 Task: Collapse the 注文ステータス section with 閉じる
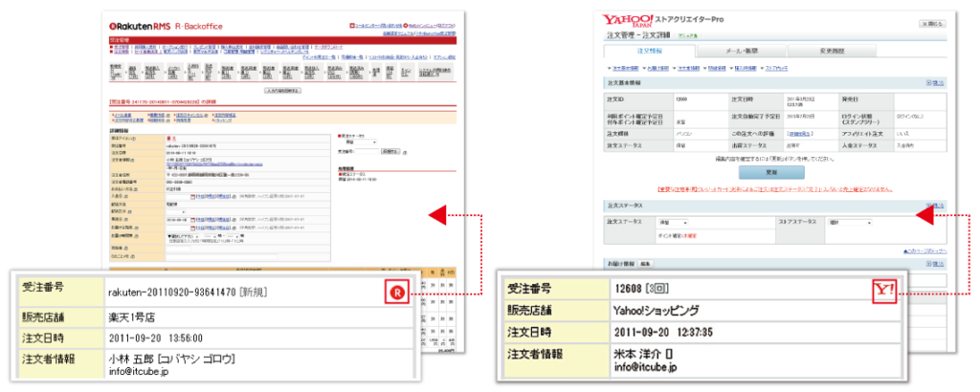(x=935, y=206)
